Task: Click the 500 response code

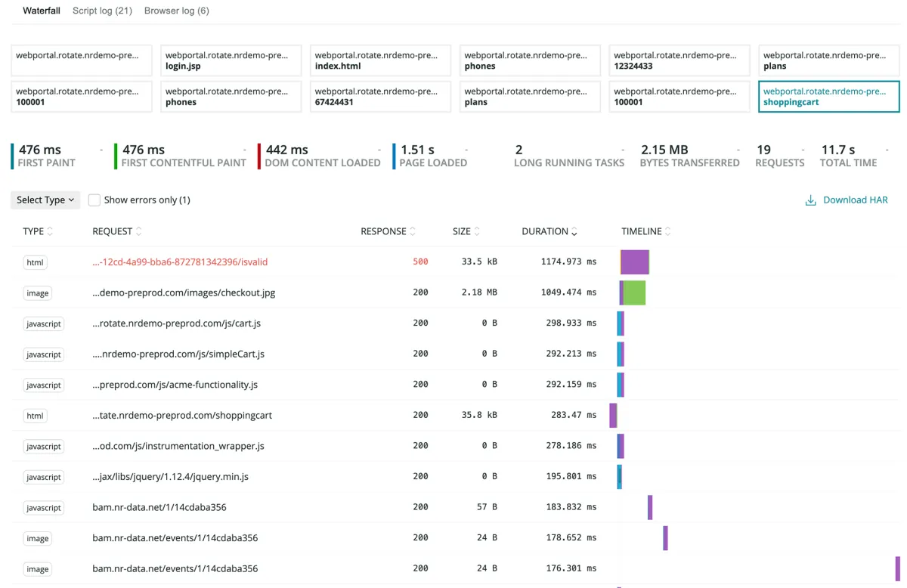Action: tap(420, 262)
